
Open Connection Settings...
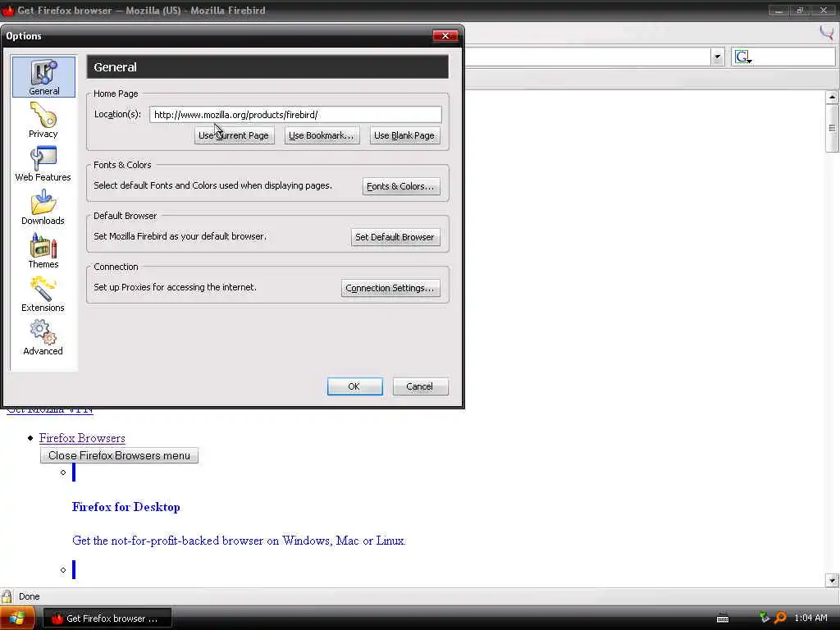[390, 288]
